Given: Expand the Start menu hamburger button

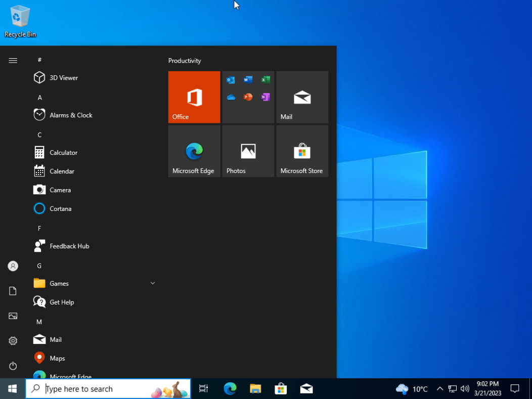Looking at the screenshot, I should (x=13, y=60).
